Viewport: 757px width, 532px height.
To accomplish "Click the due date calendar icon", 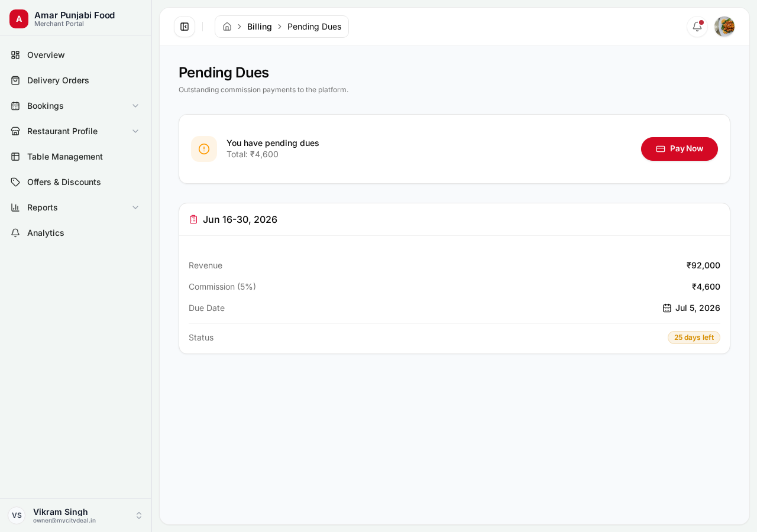I will coord(667,308).
